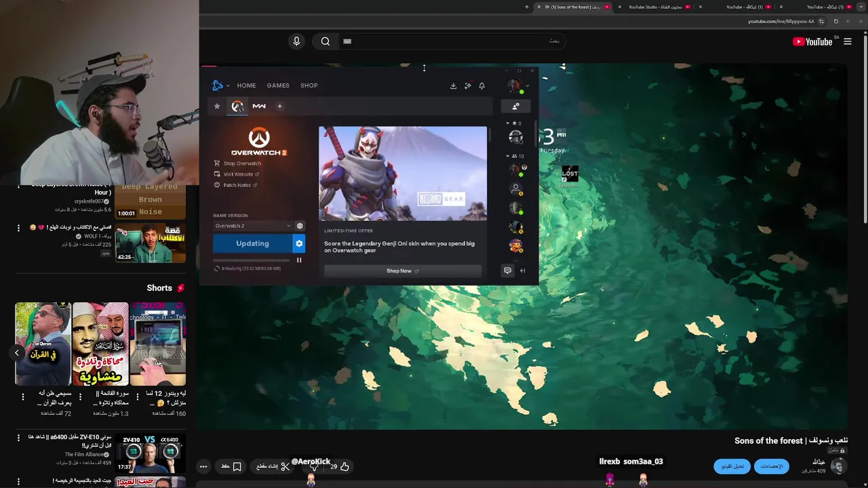Screen dimensions: 868x488
Task: Open the SHOP menu in Battle.net
Action: tap(309, 85)
